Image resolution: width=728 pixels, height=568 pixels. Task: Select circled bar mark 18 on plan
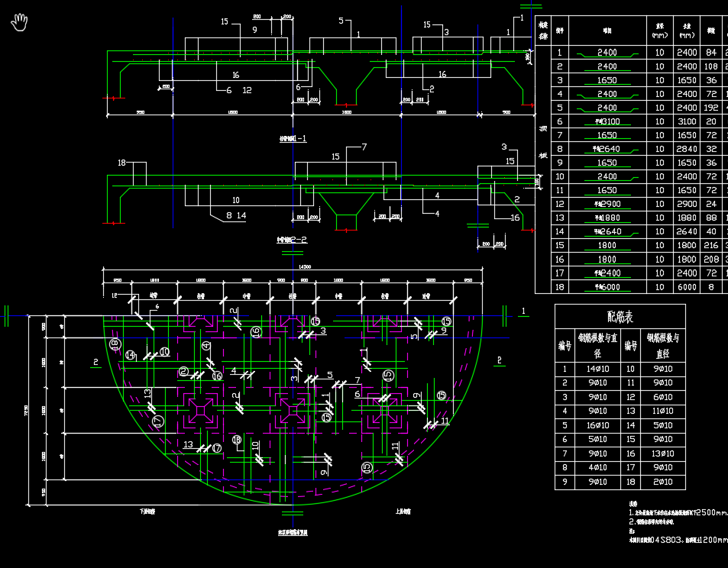click(115, 344)
